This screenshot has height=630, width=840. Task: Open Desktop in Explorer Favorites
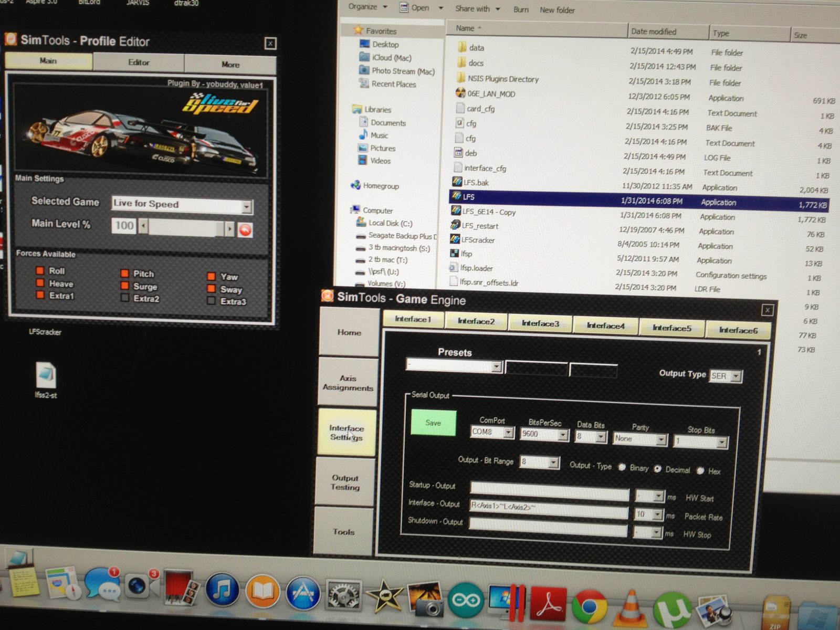tap(385, 45)
